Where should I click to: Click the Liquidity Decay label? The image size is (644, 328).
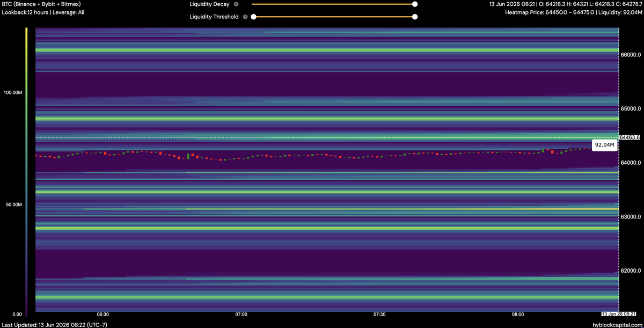[209, 4]
